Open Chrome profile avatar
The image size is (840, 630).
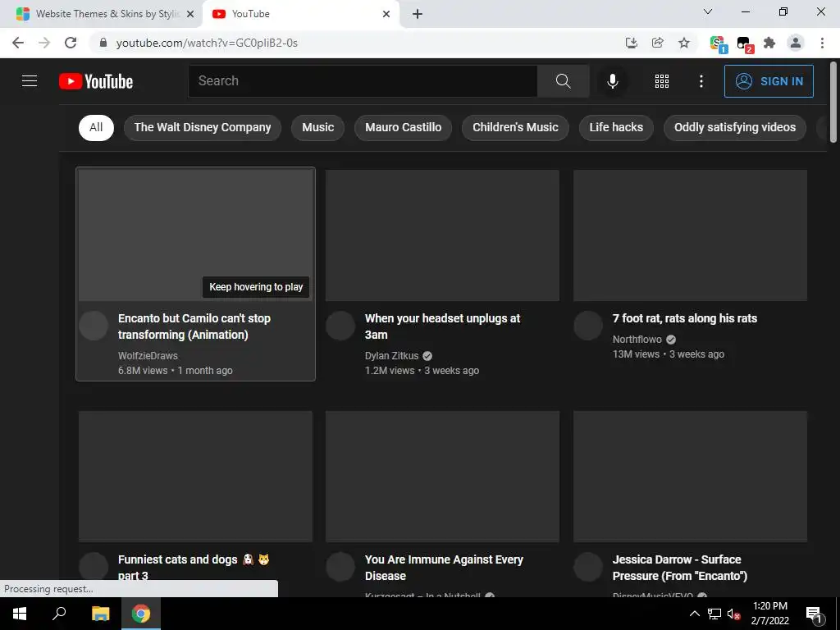(x=796, y=43)
